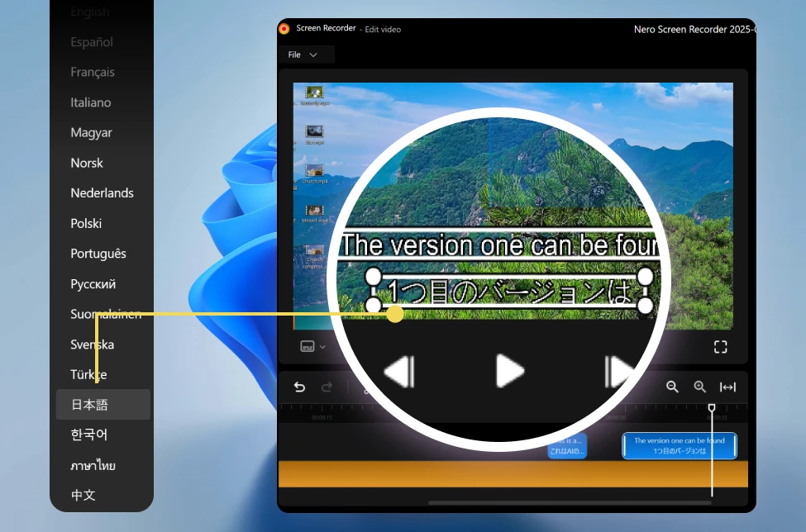
Task: Undo the last edit
Action: click(x=299, y=387)
